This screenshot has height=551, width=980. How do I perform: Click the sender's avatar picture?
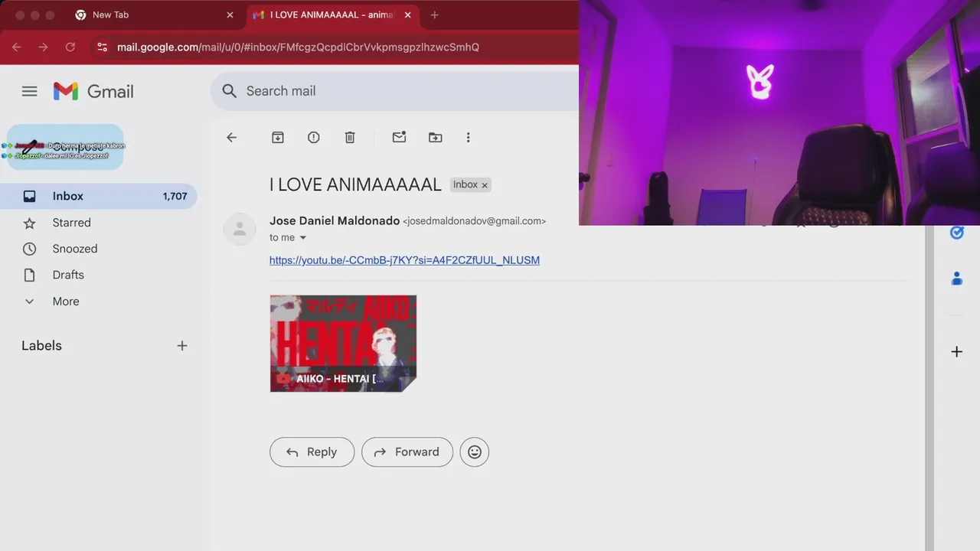(240, 229)
